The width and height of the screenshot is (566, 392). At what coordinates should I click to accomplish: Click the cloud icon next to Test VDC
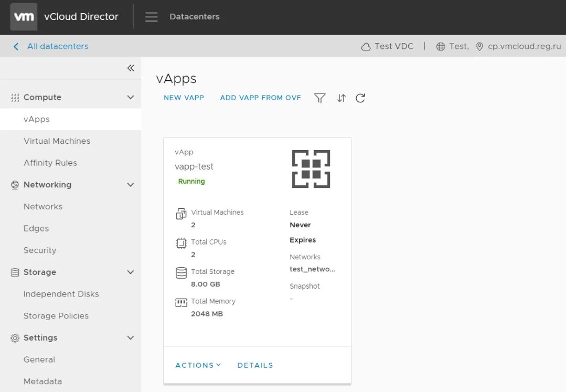366,47
